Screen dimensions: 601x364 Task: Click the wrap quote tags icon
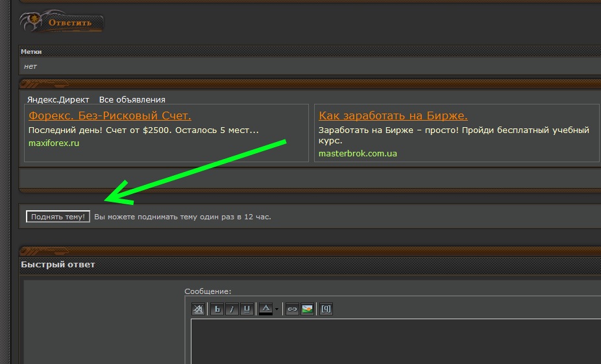pos(326,309)
